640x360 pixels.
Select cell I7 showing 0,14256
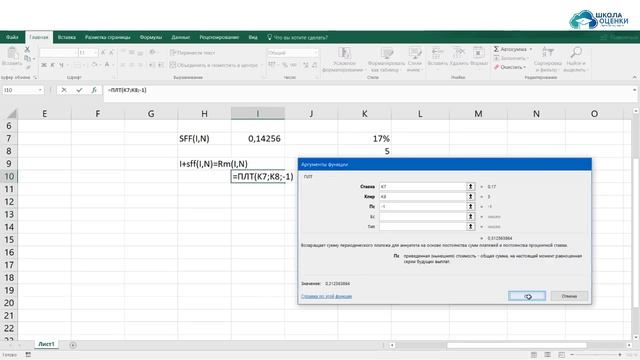tap(258, 138)
